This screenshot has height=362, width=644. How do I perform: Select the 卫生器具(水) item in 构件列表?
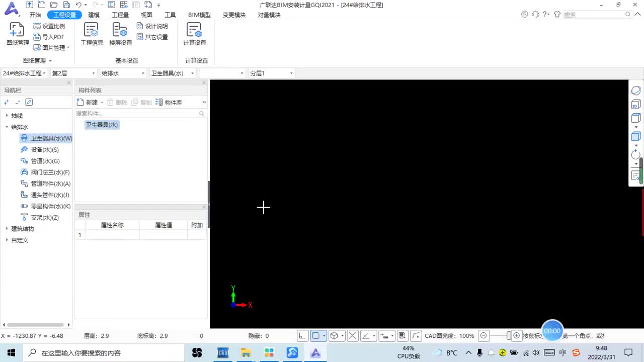(102, 125)
